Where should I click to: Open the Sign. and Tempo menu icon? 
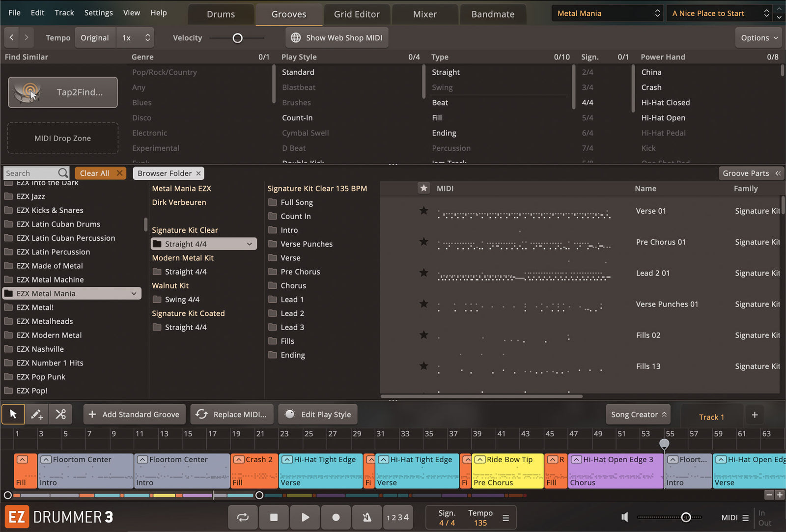(505, 518)
